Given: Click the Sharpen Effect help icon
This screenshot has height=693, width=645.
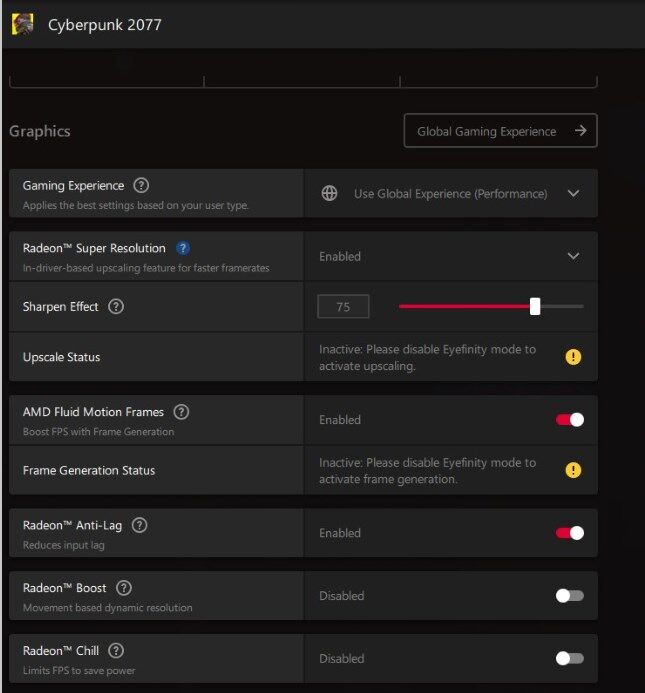Looking at the screenshot, I should point(116,307).
